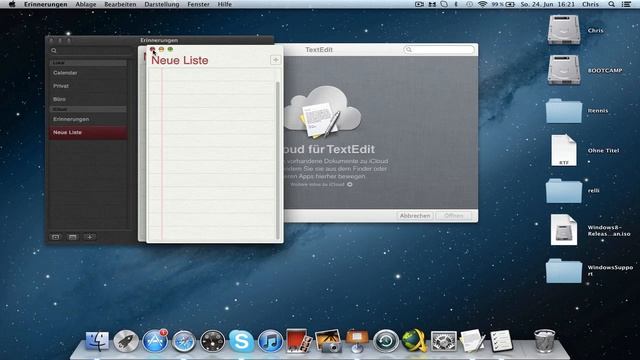Open Notification Center icon in menu bar

pos(626,4)
